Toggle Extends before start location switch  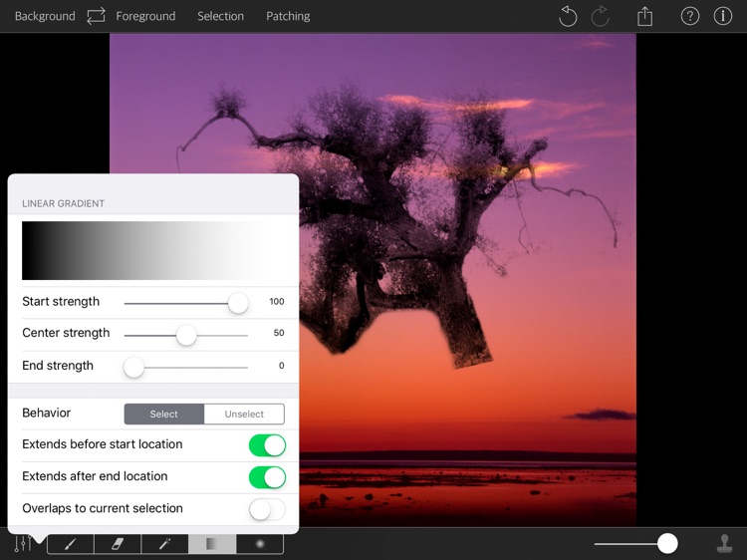[x=267, y=445]
